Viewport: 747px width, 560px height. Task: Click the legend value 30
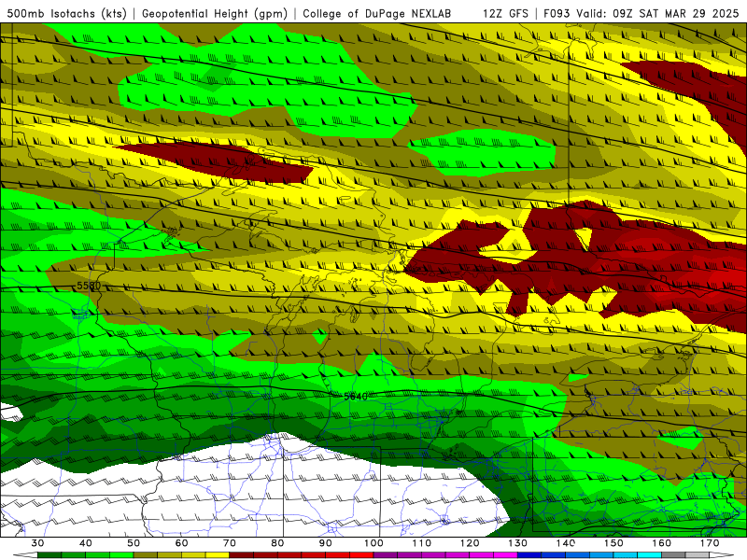click(37, 543)
